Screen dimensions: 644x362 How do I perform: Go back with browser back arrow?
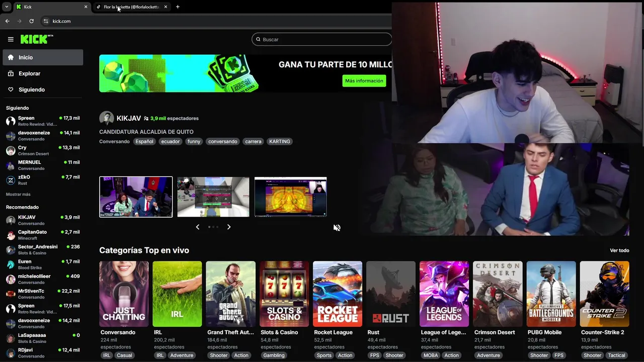click(x=7, y=21)
